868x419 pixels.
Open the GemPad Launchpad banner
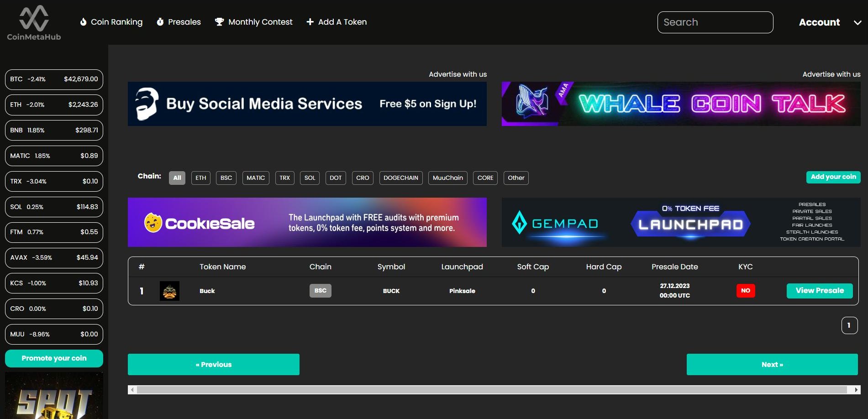tap(681, 222)
